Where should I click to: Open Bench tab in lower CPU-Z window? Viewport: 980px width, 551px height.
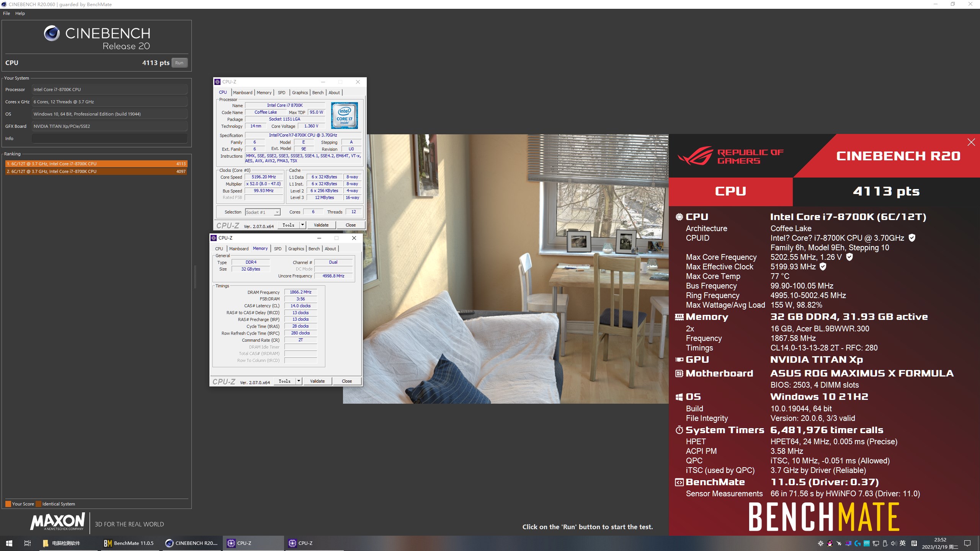[x=314, y=249]
